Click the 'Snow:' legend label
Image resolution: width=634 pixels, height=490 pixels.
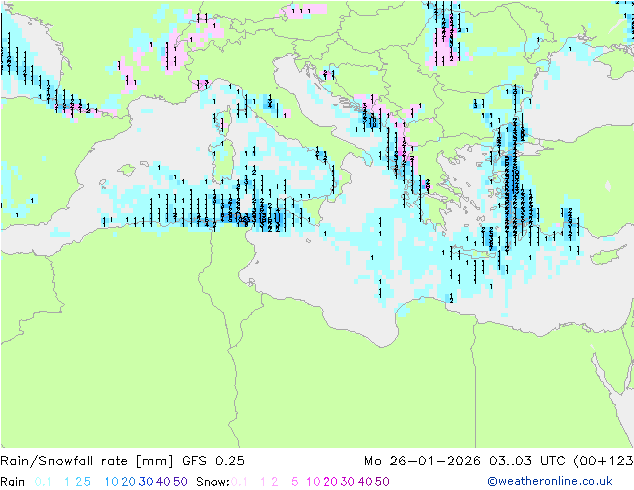pos(213,482)
